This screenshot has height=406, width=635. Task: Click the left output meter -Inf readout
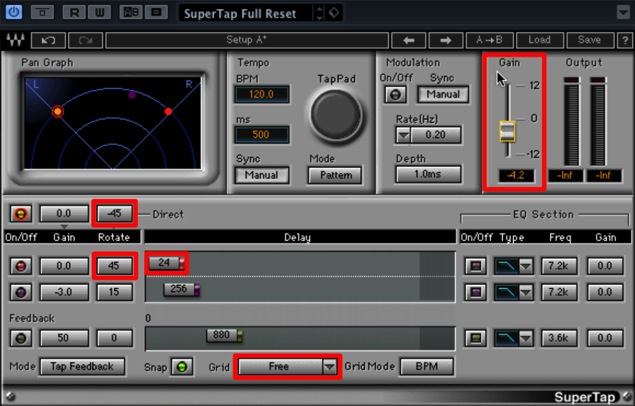[565, 176]
